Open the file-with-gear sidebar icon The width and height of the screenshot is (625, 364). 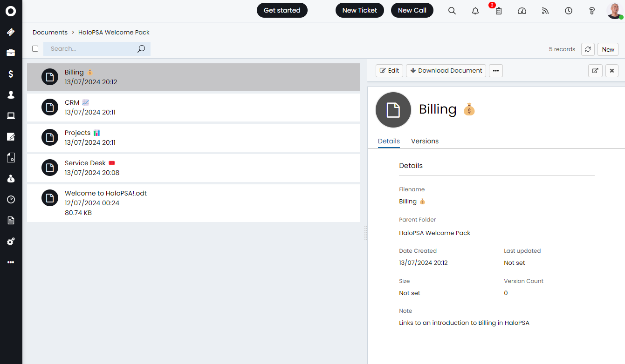[x=11, y=157]
